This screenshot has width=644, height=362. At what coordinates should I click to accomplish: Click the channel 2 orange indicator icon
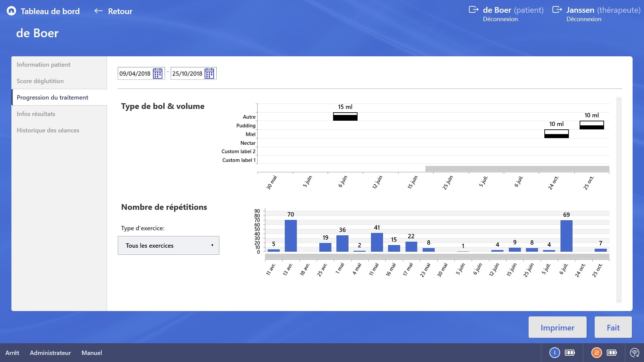[x=597, y=353]
